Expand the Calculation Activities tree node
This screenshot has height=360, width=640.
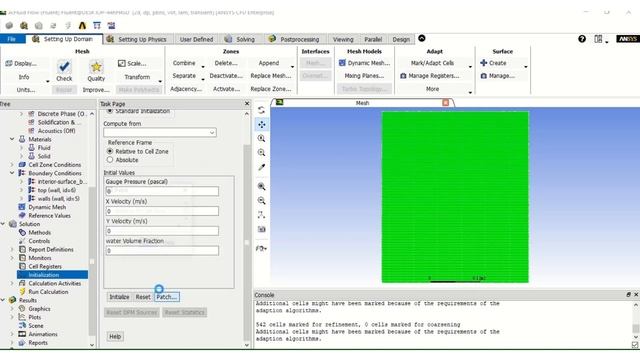12,283
